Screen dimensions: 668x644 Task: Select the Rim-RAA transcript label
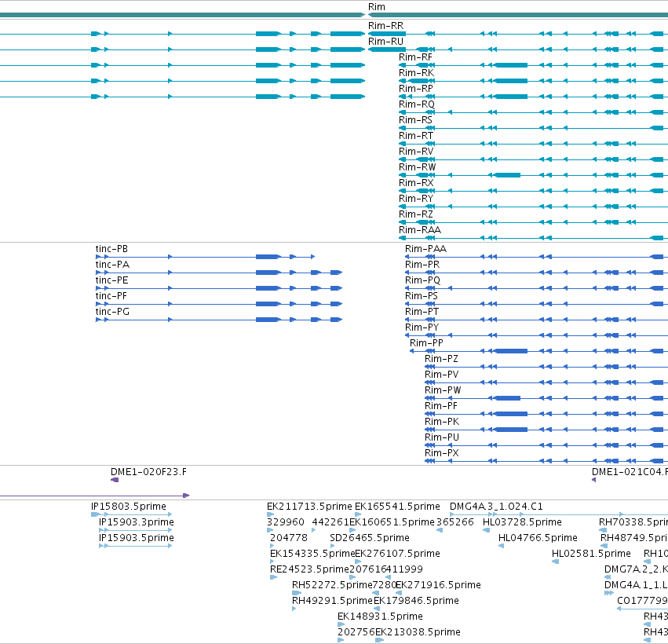coord(420,231)
